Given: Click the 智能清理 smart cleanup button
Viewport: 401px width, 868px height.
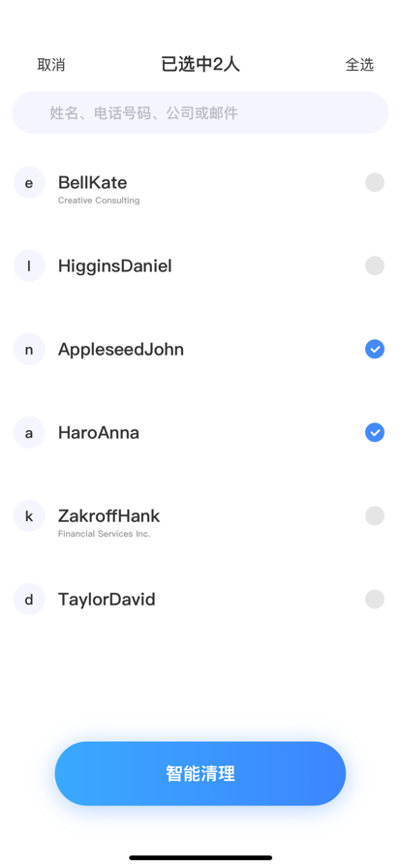Looking at the screenshot, I should click(x=200, y=773).
